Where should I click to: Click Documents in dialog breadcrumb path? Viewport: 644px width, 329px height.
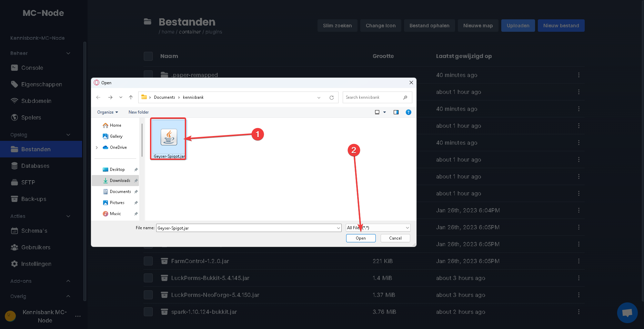pyautogui.click(x=164, y=97)
